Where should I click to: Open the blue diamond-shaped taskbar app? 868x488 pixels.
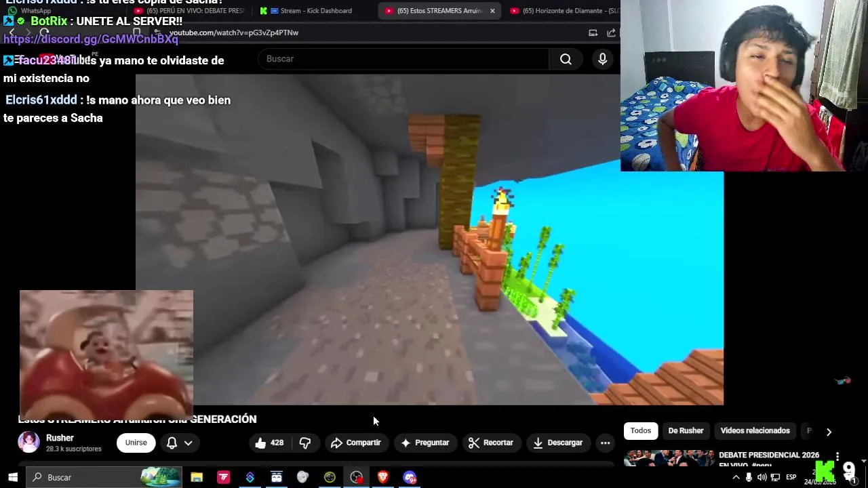[250, 477]
